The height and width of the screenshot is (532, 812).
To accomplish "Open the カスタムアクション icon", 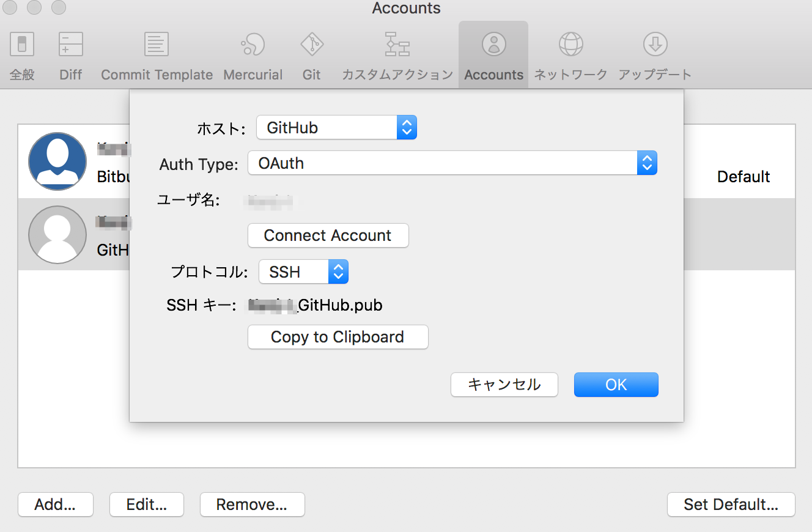I will [x=397, y=45].
